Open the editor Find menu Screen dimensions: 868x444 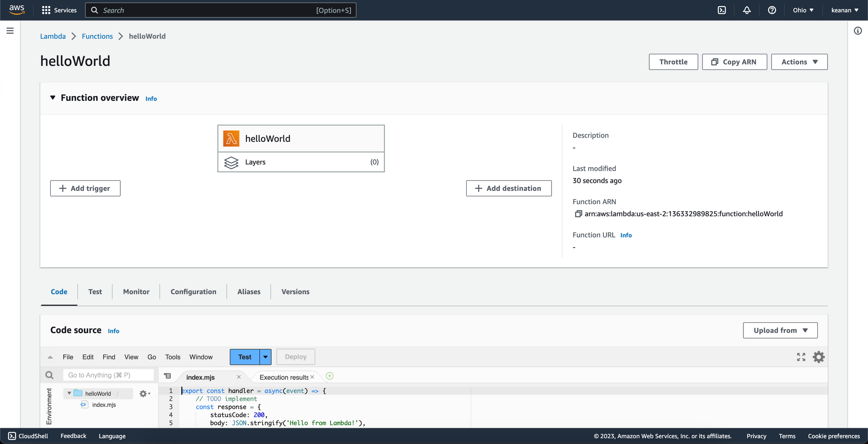[109, 357]
